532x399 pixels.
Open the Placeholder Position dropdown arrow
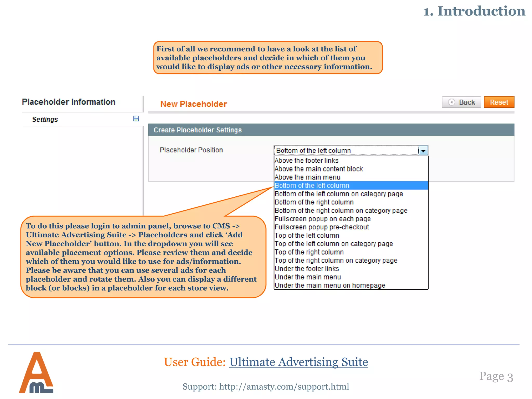point(423,151)
